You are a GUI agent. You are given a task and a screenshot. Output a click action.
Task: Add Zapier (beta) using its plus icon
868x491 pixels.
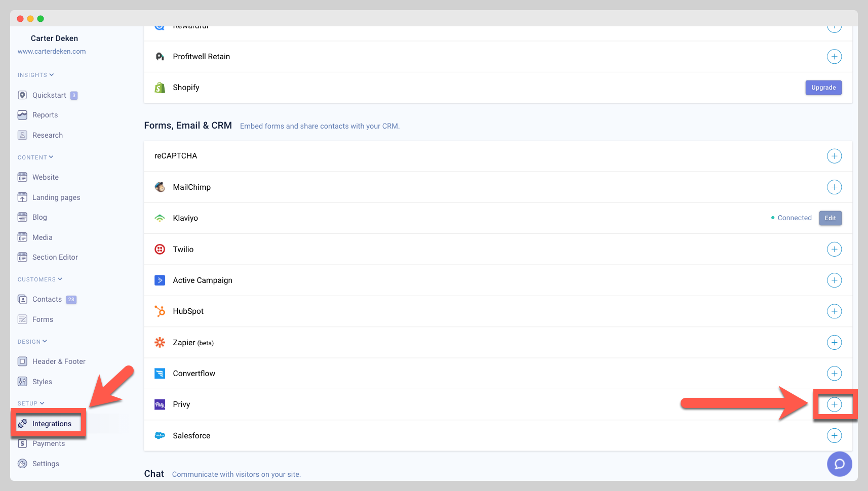[x=834, y=343]
